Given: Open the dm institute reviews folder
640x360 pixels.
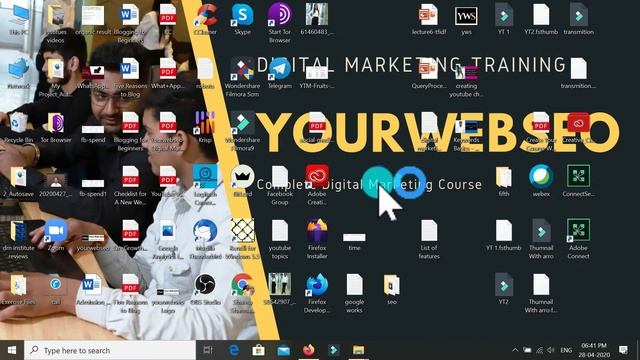Looking at the screenshot, I should point(18,239).
